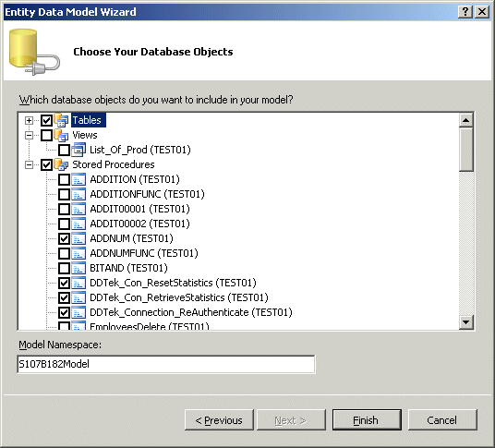Click the ADDIT00001 procedure icon
The width and height of the screenshot is (495, 448).
78,209
